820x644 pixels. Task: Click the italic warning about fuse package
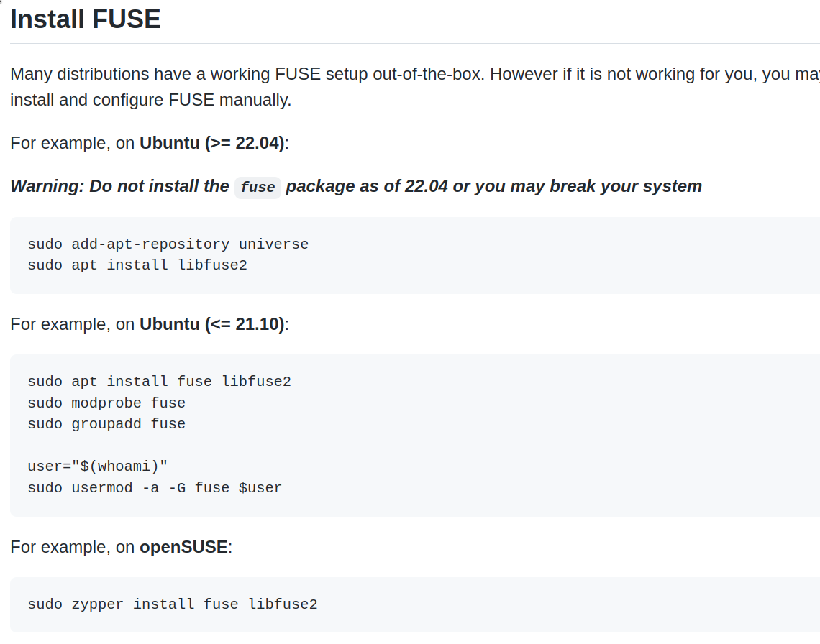click(355, 186)
